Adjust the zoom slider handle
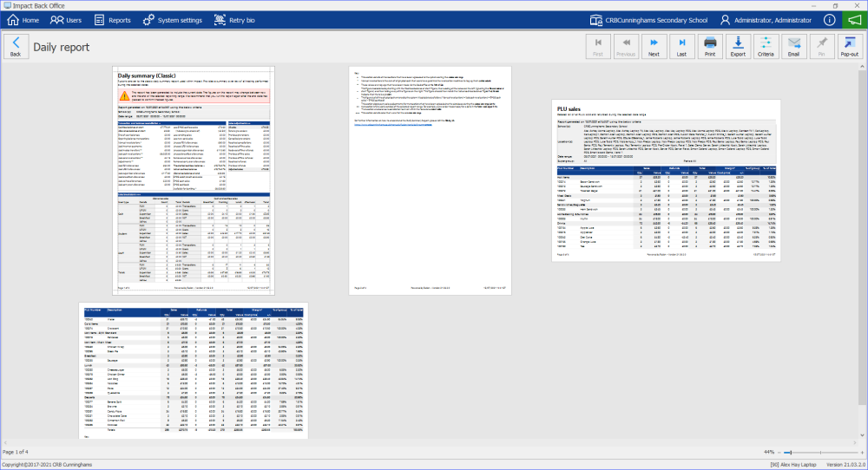Viewport: 868px width, 470px height. 791,453
